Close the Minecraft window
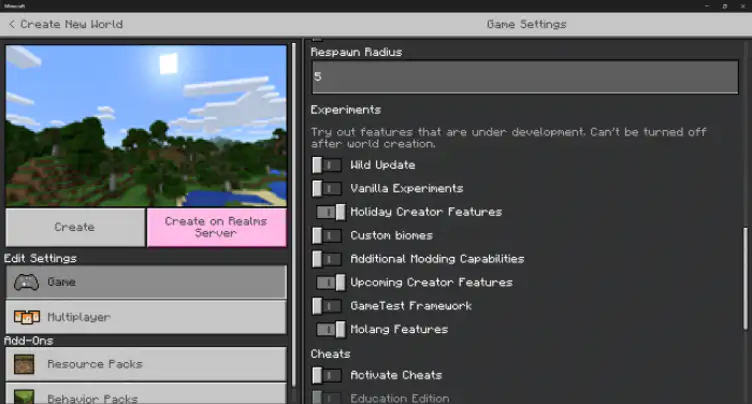 (743, 6)
